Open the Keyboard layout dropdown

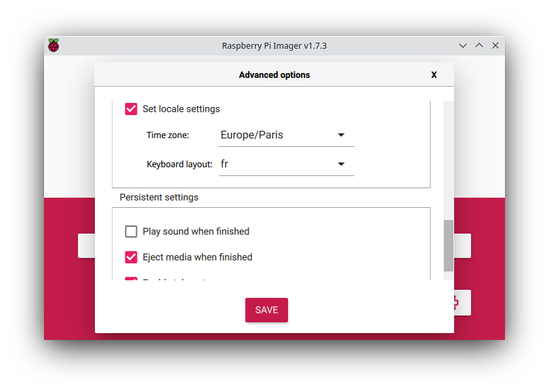pos(287,164)
